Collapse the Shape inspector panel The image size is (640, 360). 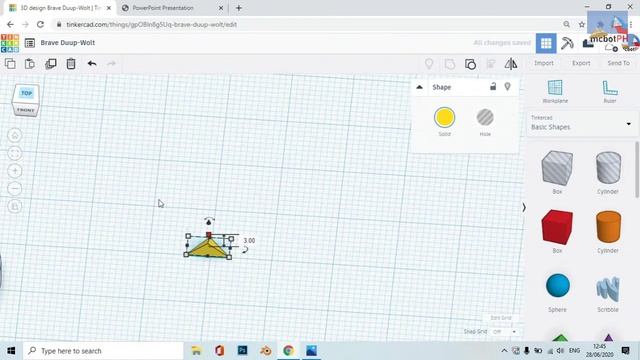(419, 87)
